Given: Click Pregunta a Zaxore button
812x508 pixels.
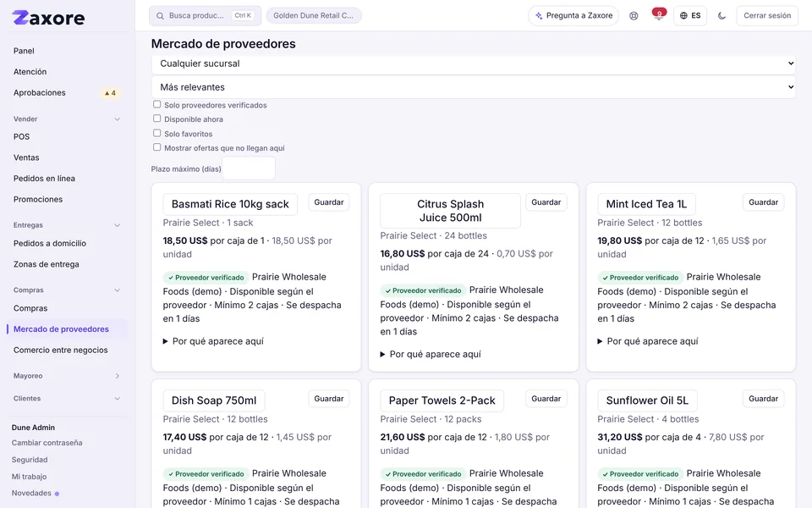Looking at the screenshot, I should pyautogui.click(x=573, y=15).
